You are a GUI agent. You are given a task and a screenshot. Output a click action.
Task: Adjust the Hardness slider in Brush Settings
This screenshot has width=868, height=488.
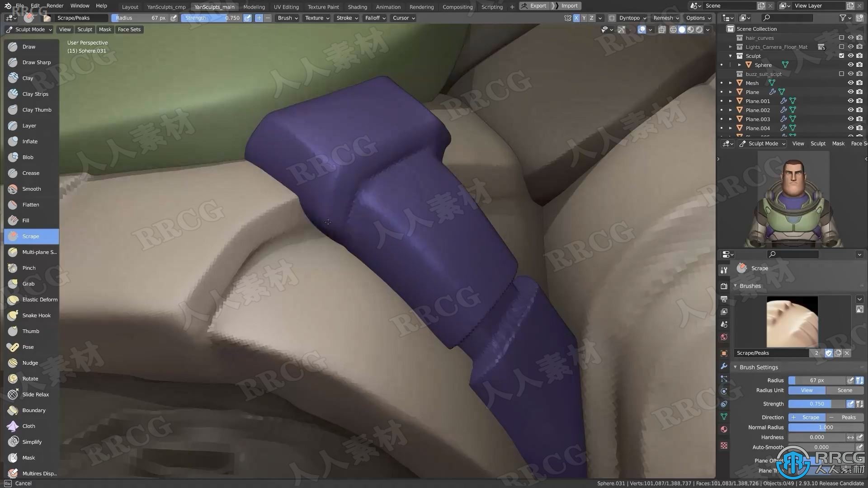pyautogui.click(x=817, y=437)
